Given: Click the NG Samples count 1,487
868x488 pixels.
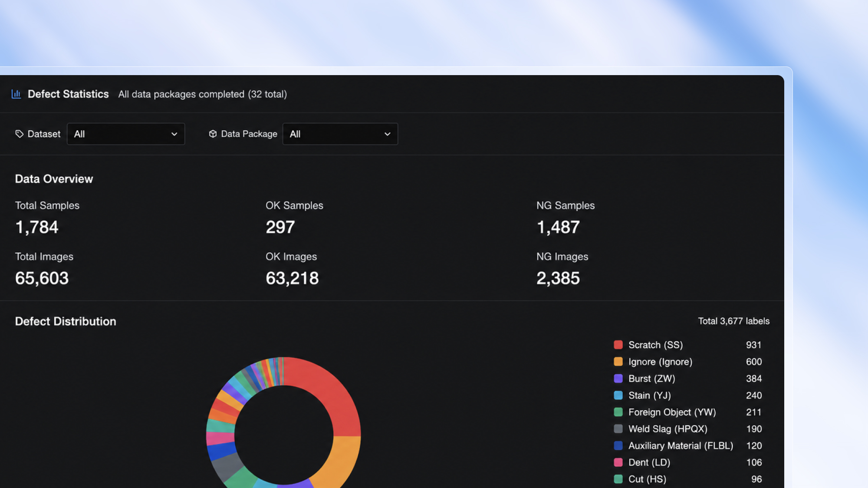Looking at the screenshot, I should point(558,227).
